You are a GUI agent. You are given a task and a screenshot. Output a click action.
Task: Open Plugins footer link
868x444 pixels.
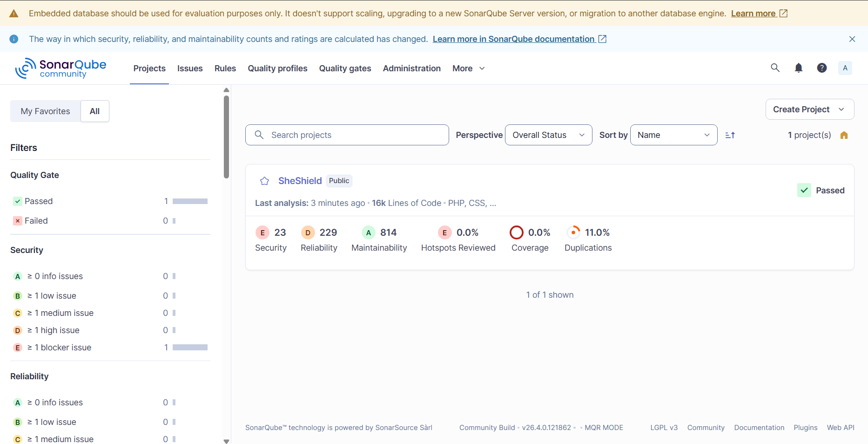pos(806,428)
